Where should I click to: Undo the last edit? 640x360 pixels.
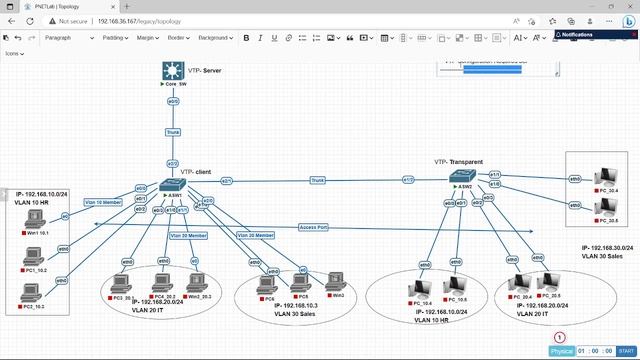pos(18,38)
